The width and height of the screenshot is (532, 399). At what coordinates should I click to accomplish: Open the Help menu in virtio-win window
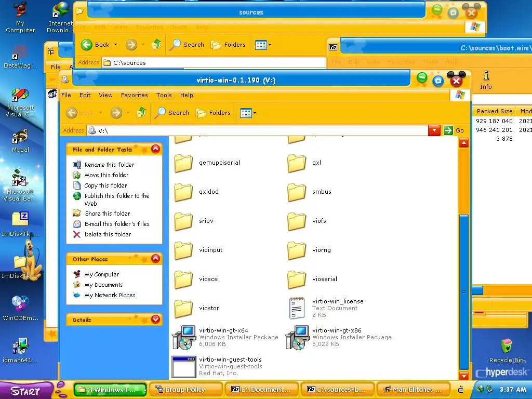click(187, 95)
